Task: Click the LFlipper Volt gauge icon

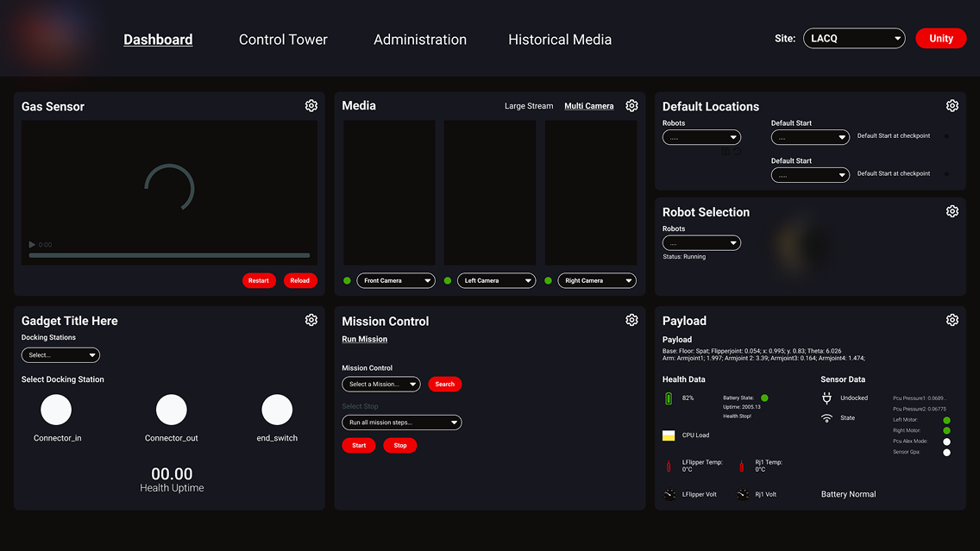Action: [x=669, y=494]
